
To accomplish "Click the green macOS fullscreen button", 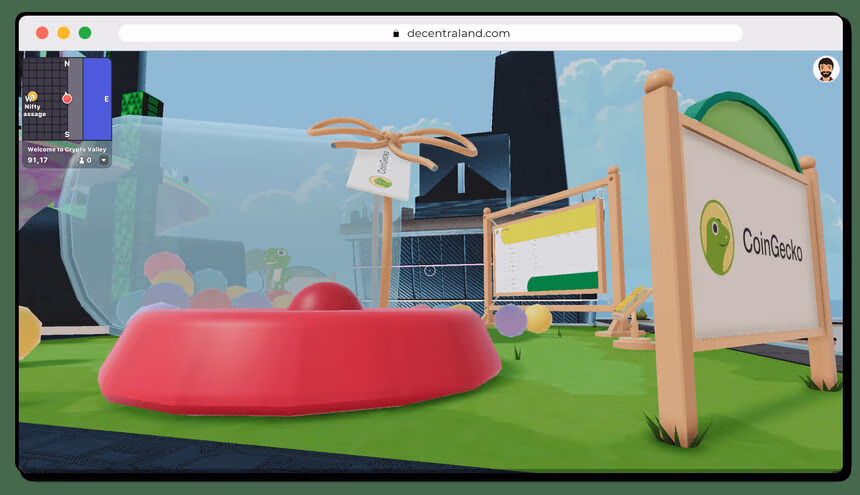I will 85,33.
